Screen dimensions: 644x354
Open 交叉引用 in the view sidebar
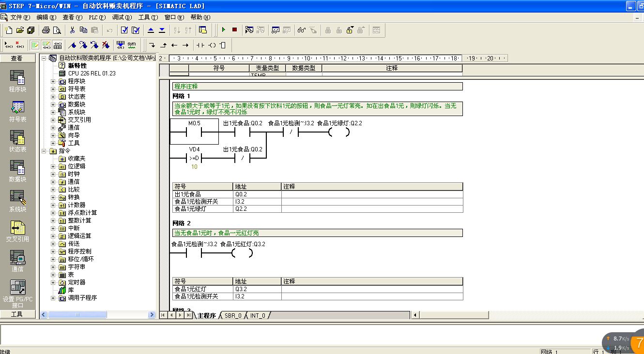[x=17, y=231]
